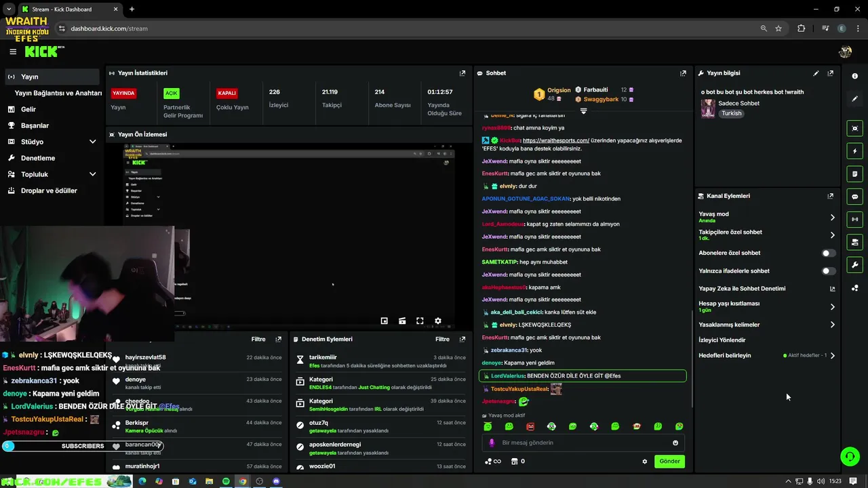Open the green headset support button
Screen dimensions: 868x488
850,456
